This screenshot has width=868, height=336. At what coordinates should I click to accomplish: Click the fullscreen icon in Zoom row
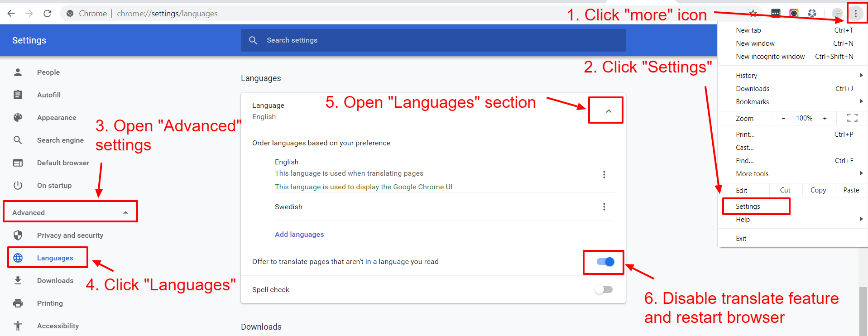coord(852,118)
